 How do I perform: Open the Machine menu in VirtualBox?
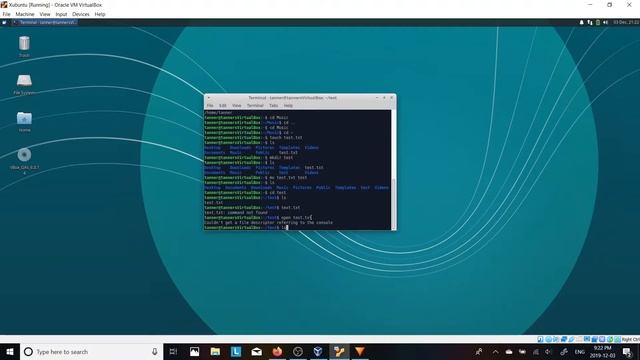pyautogui.click(x=25, y=14)
